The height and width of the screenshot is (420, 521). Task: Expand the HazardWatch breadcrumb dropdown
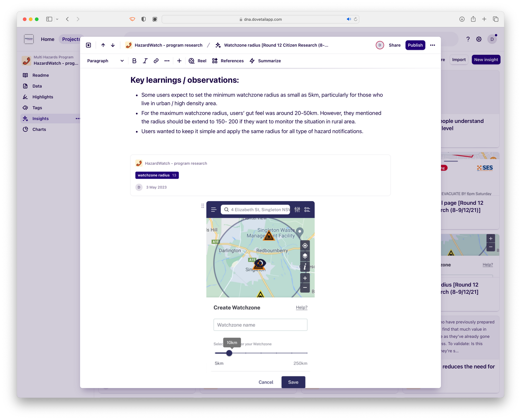pos(168,45)
